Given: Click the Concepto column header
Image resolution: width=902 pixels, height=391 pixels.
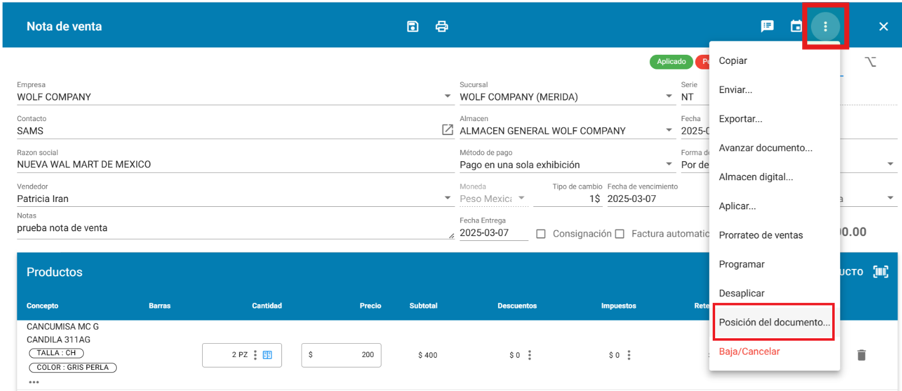Looking at the screenshot, I should 43,306.
